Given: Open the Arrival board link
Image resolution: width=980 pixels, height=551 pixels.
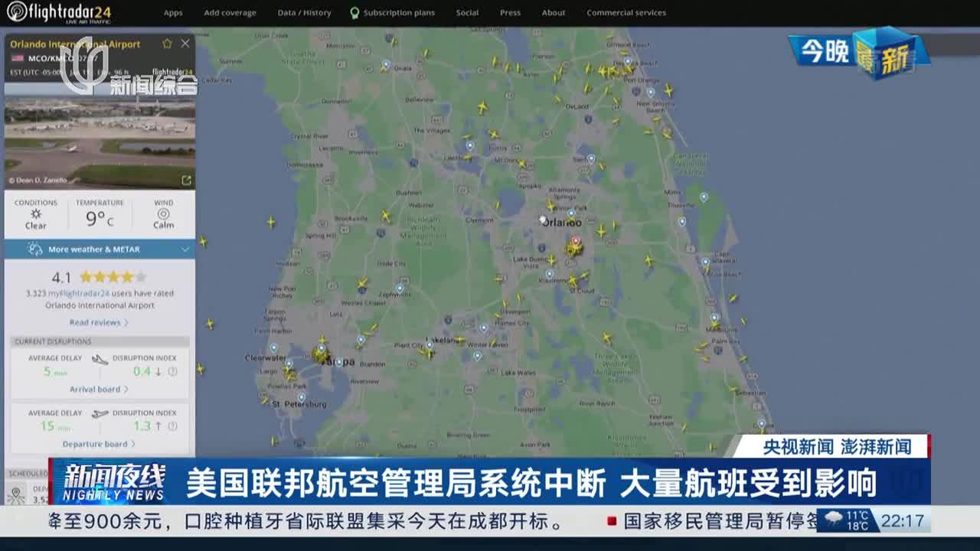Looking at the screenshot, I should click(x=99, y=389).
